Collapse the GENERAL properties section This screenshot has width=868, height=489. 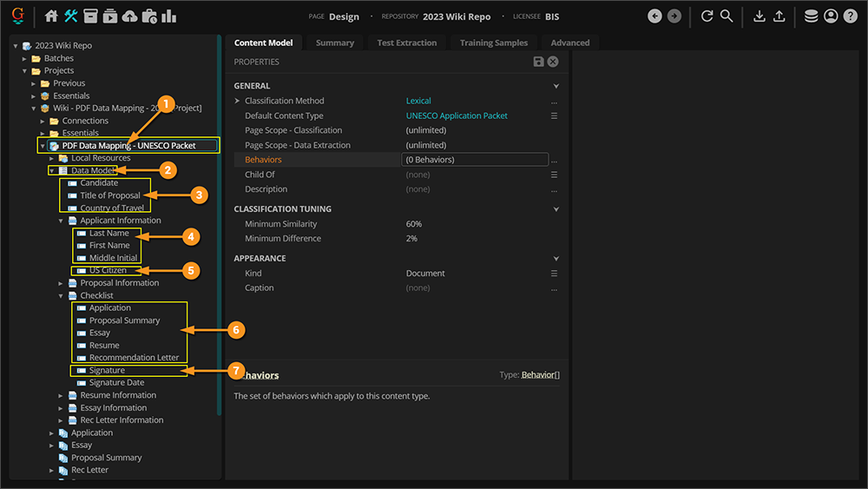[556, 86]
